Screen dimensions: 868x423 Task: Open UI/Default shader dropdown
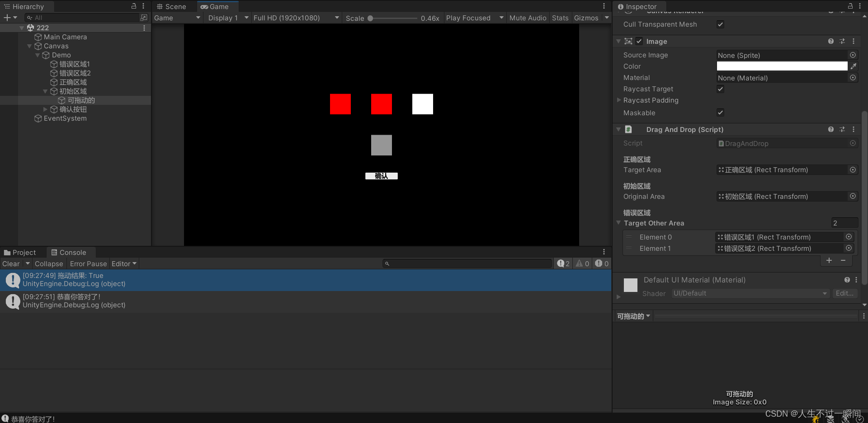(x=750, y=293)
